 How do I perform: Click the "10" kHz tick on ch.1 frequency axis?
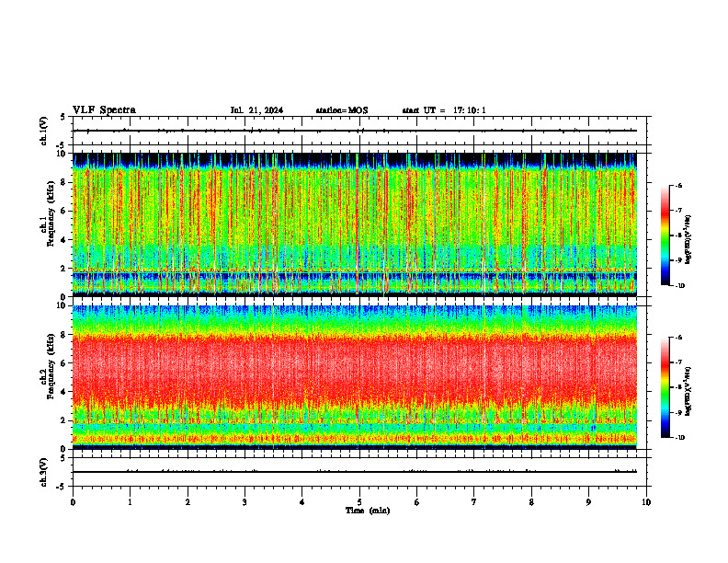coord(63,154)
